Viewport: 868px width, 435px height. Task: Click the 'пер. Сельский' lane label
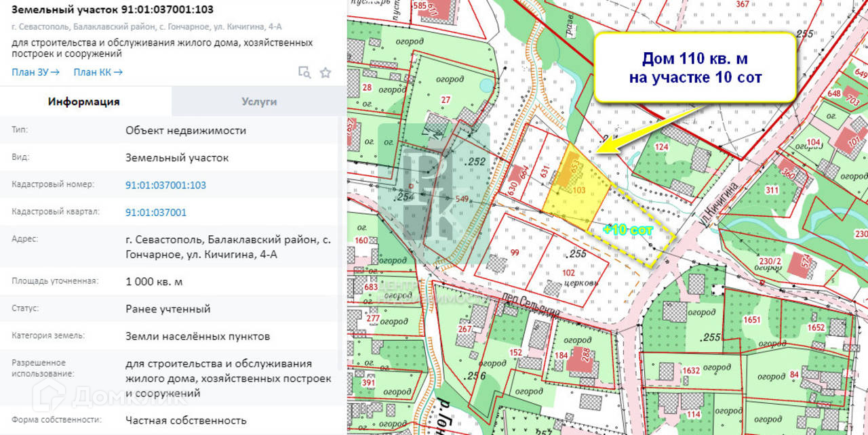tap(531, 306)
